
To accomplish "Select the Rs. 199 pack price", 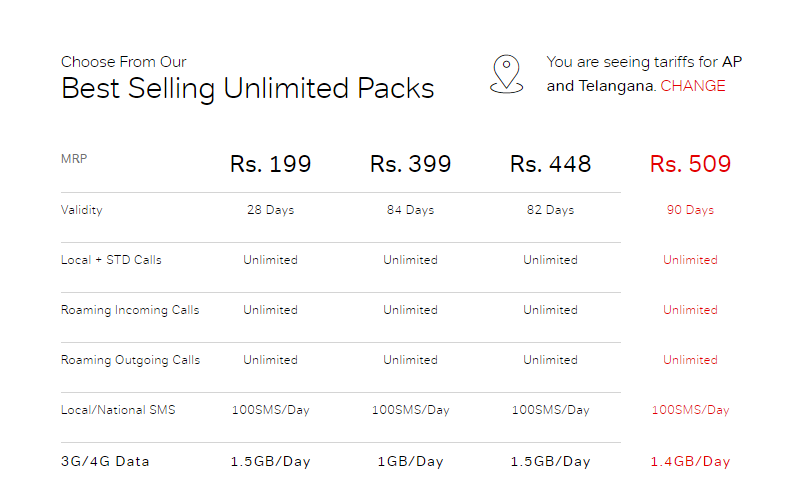I will click(270, 164).
